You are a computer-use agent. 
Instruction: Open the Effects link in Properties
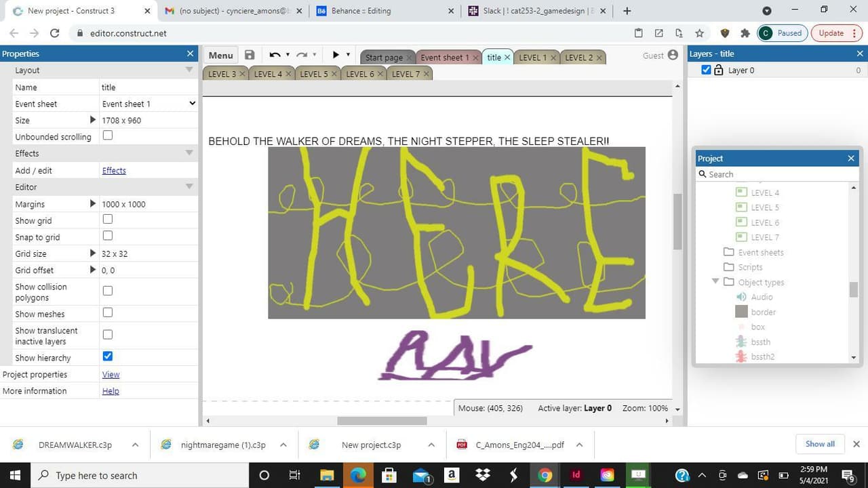pos(114,171)
